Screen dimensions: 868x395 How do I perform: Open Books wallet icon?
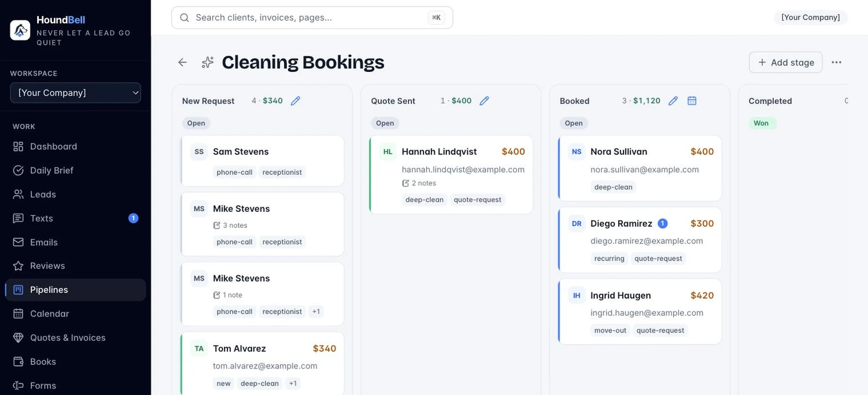pos(18,362)
